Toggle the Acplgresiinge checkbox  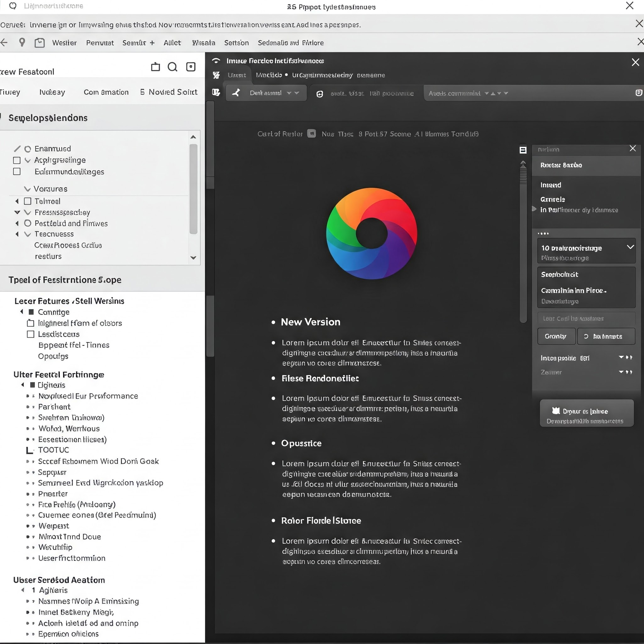coord(17,160)
